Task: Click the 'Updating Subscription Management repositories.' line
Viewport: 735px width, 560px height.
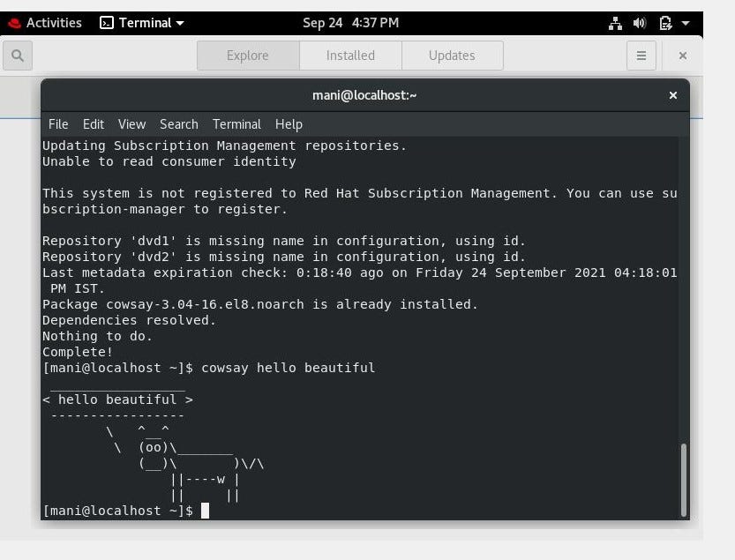Action: tap(224, 146)
